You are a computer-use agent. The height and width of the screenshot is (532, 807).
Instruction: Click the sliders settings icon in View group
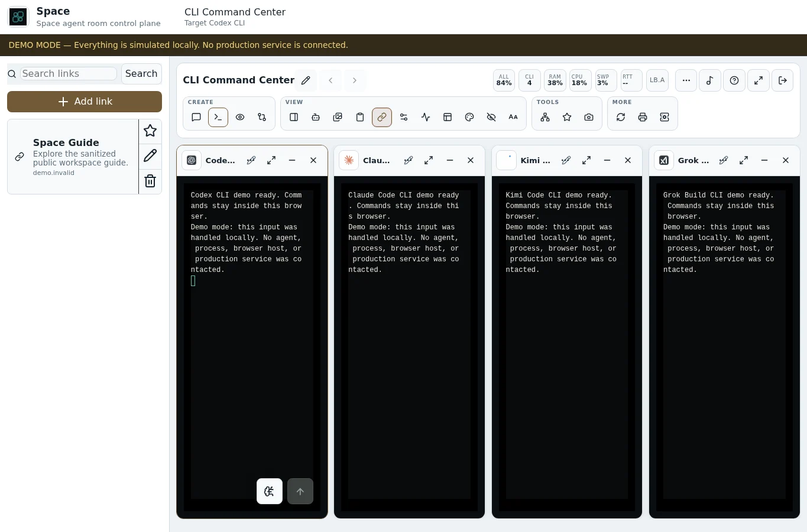click(x=404, y=117)
